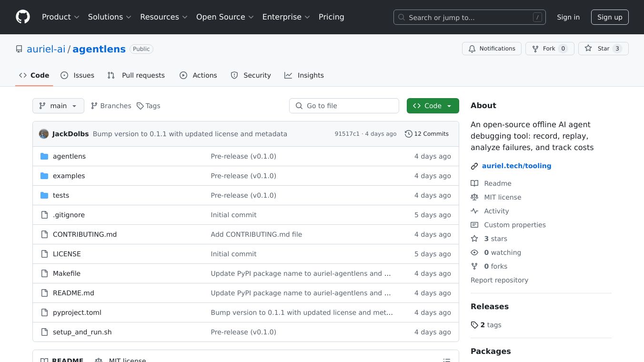Expand the main branch dropdown
The image size is (644, 362).
[58, 106]
